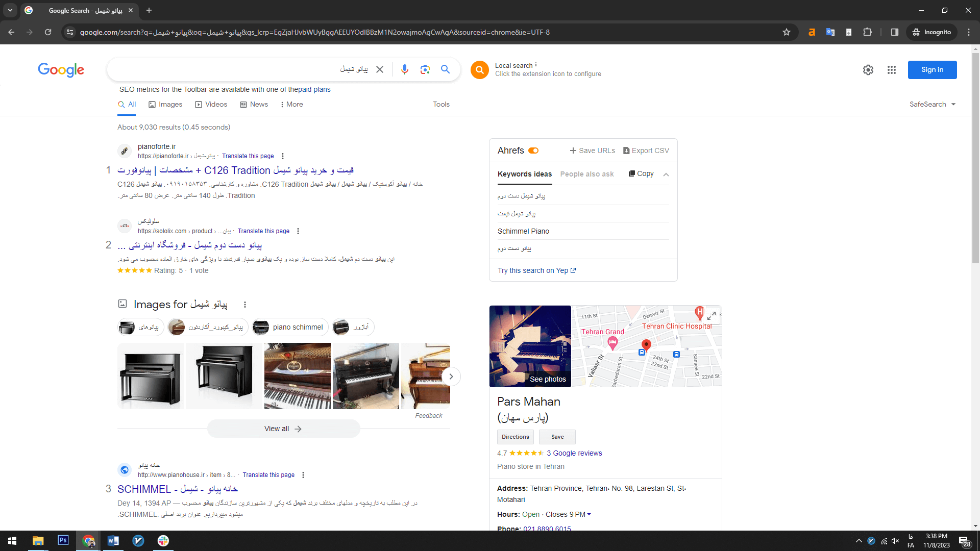Click Save URLs in Ahrefs panel
980x551 pixels.
click(593, 151)
